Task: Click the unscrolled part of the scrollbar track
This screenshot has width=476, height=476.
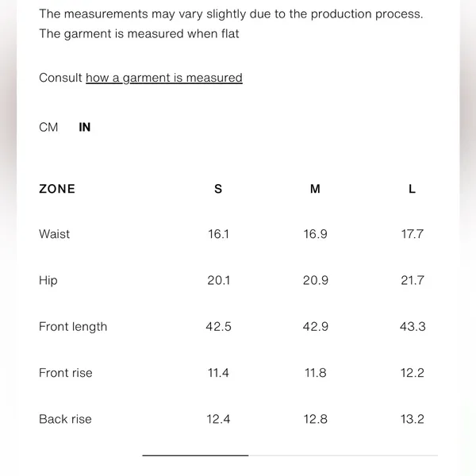Action: (343, 455)
